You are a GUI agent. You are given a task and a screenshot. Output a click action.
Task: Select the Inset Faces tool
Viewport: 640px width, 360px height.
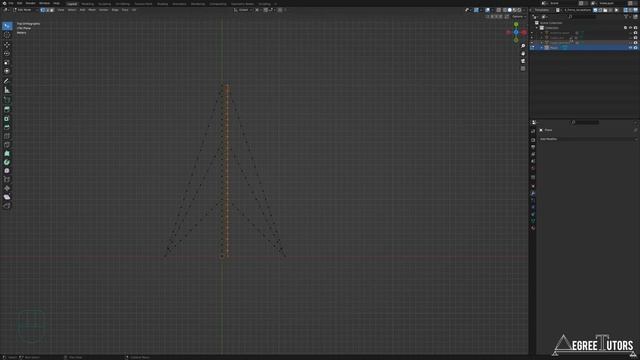coord(7,118)
